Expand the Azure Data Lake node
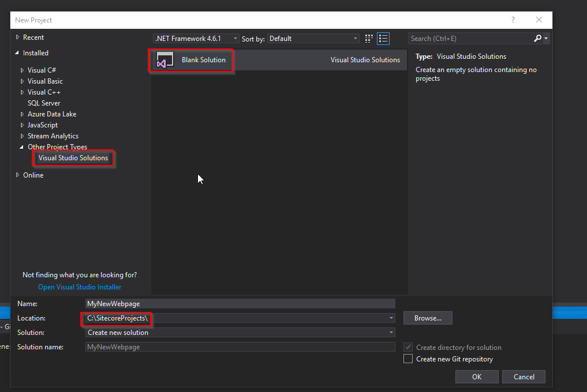 (22, 114)
